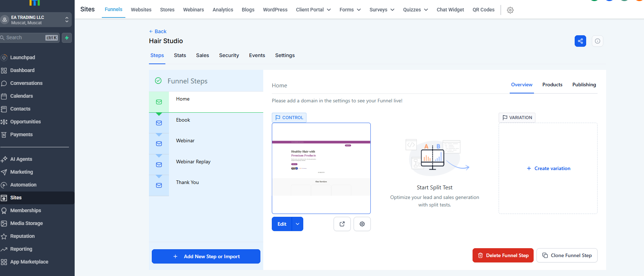Click Create variation

(549, 168)
